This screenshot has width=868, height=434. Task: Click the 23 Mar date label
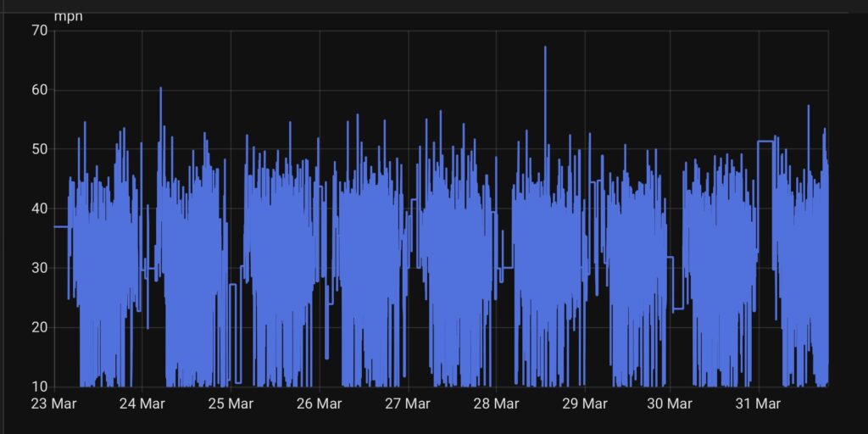[53, 403]
